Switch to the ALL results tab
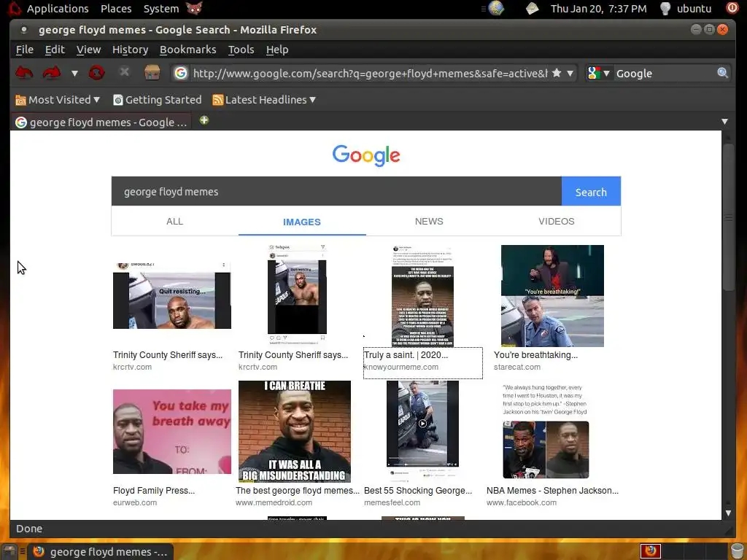Screen dimensions: 747x560 [x=175, y=222]
